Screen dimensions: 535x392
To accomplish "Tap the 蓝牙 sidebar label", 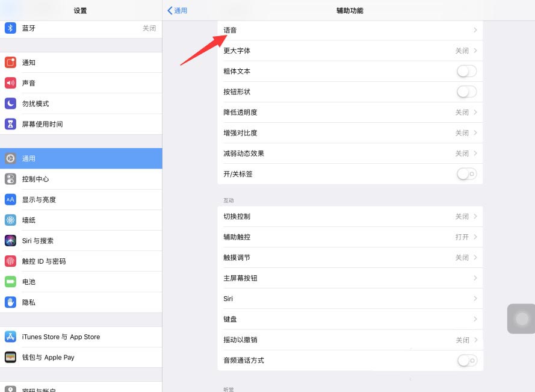I will (29, 28).
